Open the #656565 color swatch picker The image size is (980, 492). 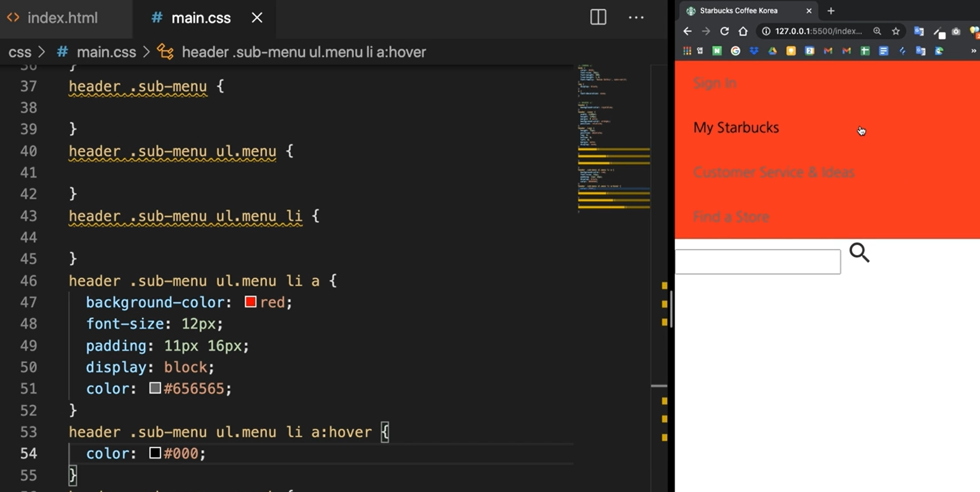155,388
